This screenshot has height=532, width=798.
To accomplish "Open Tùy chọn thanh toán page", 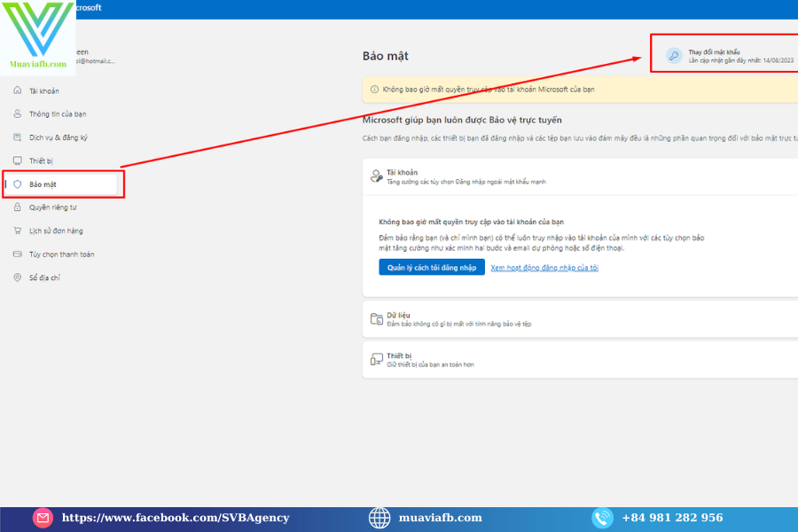I will point(61,254).
